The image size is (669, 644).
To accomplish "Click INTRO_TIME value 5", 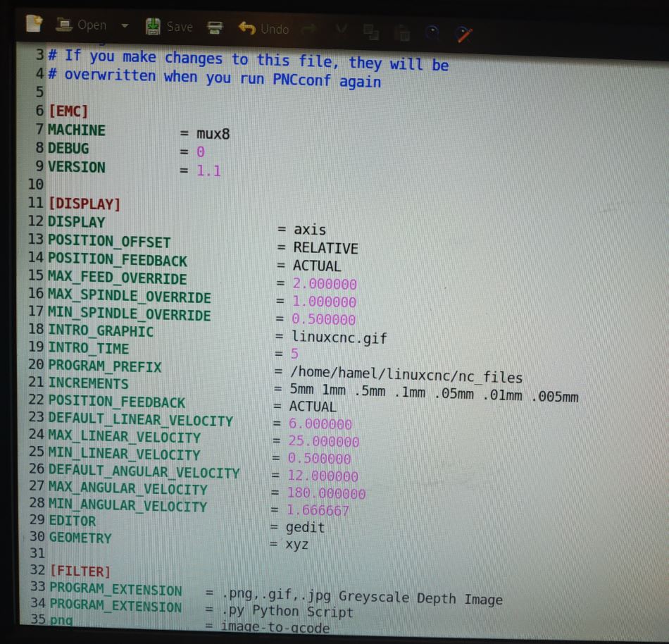I will 294,354.
